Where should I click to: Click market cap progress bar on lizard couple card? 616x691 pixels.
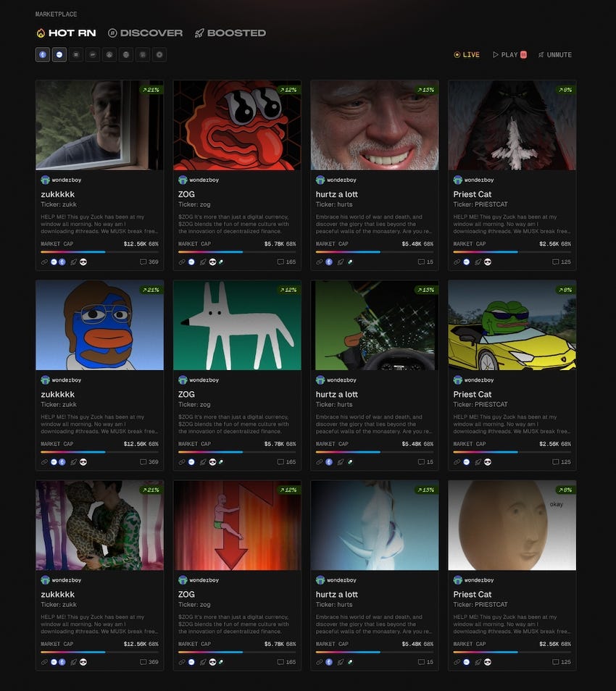point(100,652)
